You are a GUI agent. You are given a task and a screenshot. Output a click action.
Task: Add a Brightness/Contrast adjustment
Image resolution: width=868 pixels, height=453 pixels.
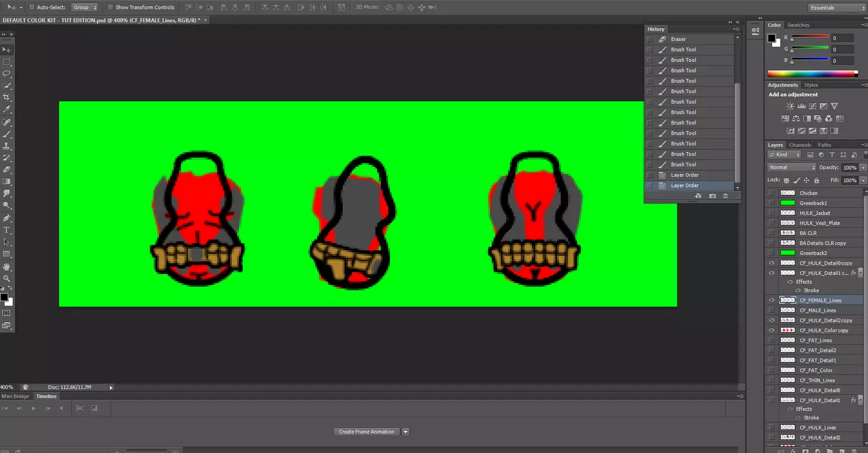(x=790, y=106)
